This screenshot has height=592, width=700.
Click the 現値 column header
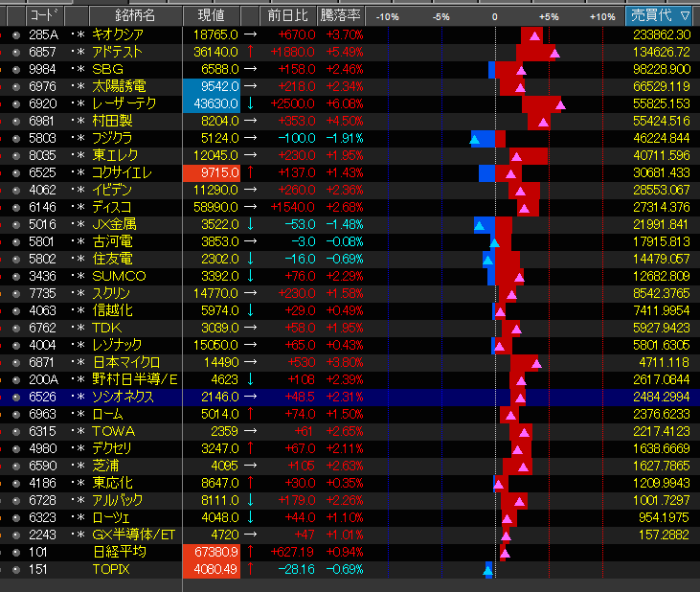212,16
